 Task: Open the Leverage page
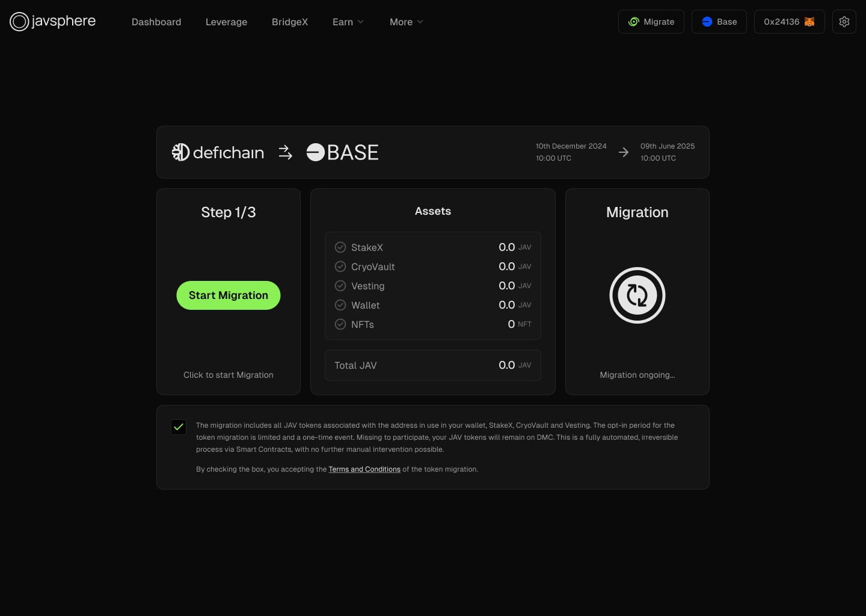[226, 22]
